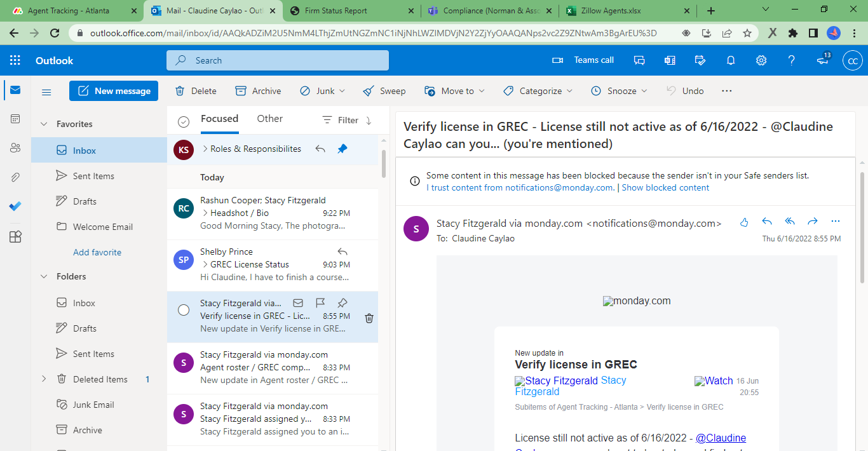Image resolution: width=868 pixels, height=451 pixels.
Task: Switch to the Other tab
Action: (270, 119)
